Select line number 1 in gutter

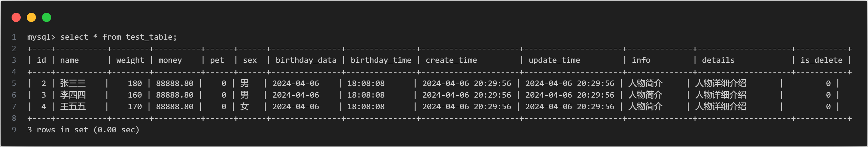tap(14, 37)
